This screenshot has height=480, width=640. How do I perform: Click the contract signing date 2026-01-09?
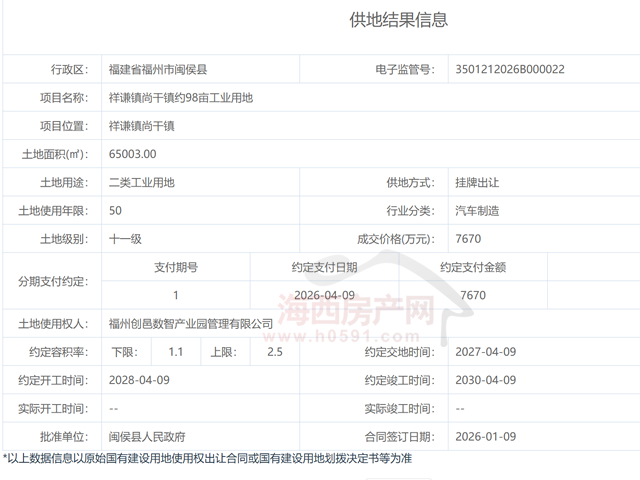[485, 437]
